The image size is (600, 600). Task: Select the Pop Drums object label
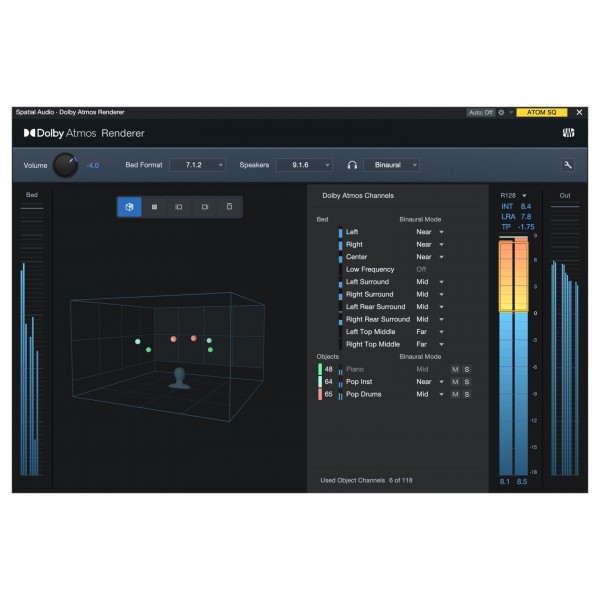(364, 395)
